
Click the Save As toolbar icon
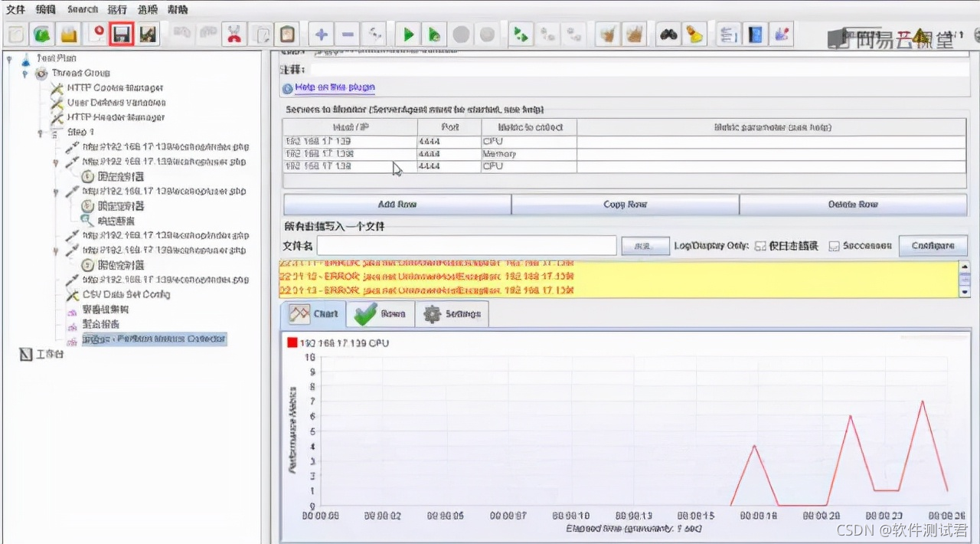(x=148, y=34)
